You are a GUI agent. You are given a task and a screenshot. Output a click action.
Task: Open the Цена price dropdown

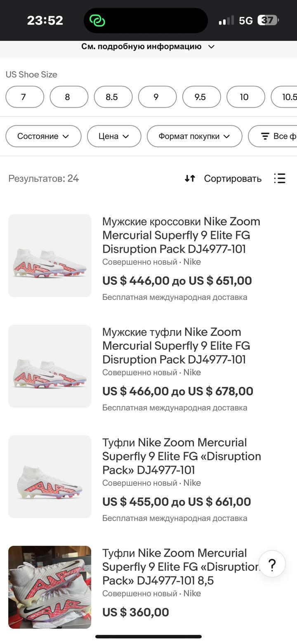(x=114, y=136)
